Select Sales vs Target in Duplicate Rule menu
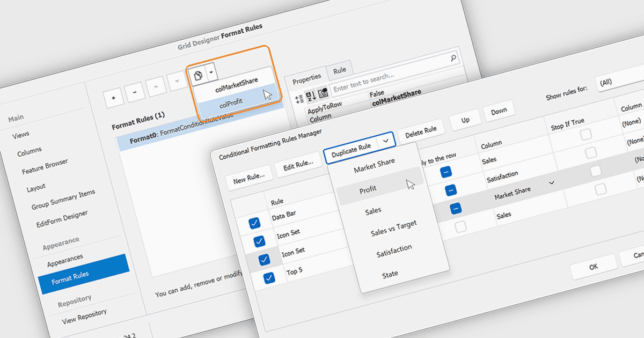 [393, 229]
